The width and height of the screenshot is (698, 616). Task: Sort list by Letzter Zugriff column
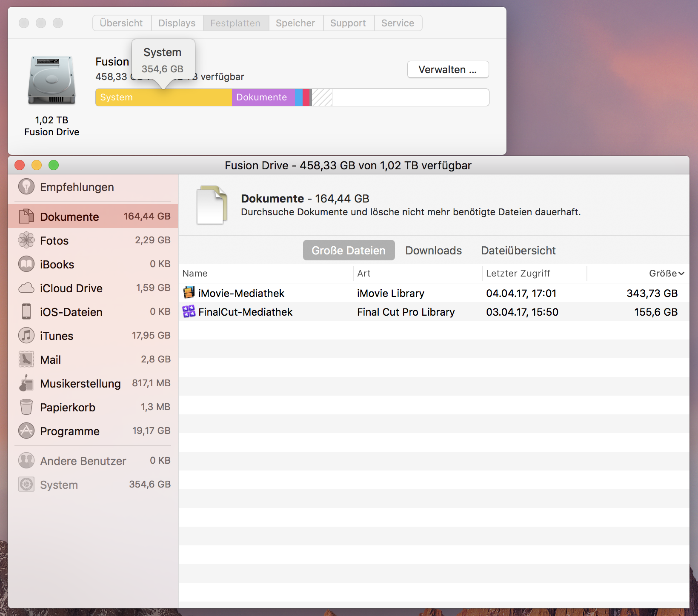click(518, 274)
